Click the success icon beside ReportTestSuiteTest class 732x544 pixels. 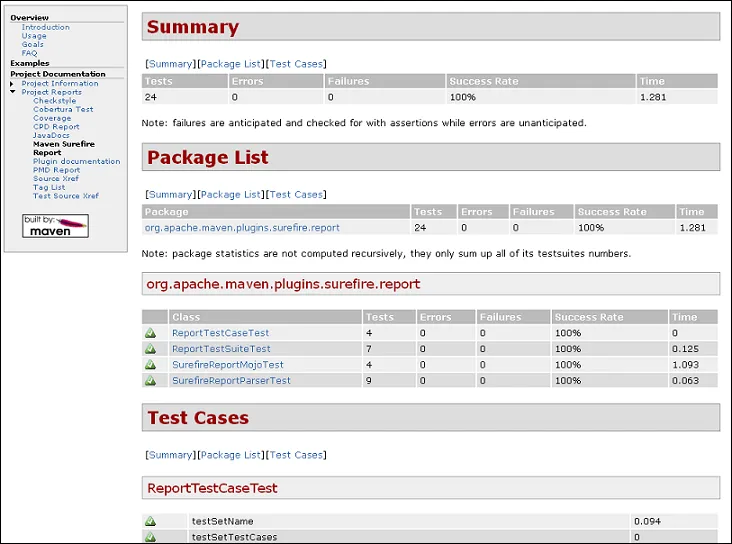tap(150, 349)
